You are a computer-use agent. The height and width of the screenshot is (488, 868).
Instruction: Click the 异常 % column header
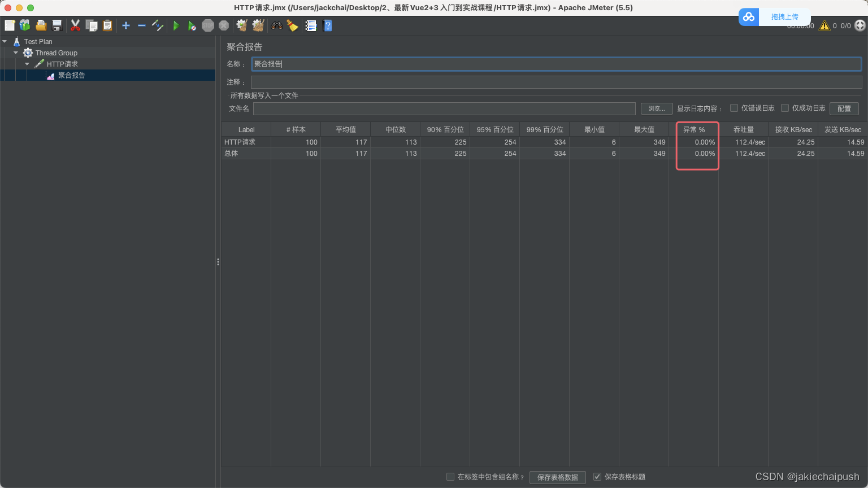[694, 129]
